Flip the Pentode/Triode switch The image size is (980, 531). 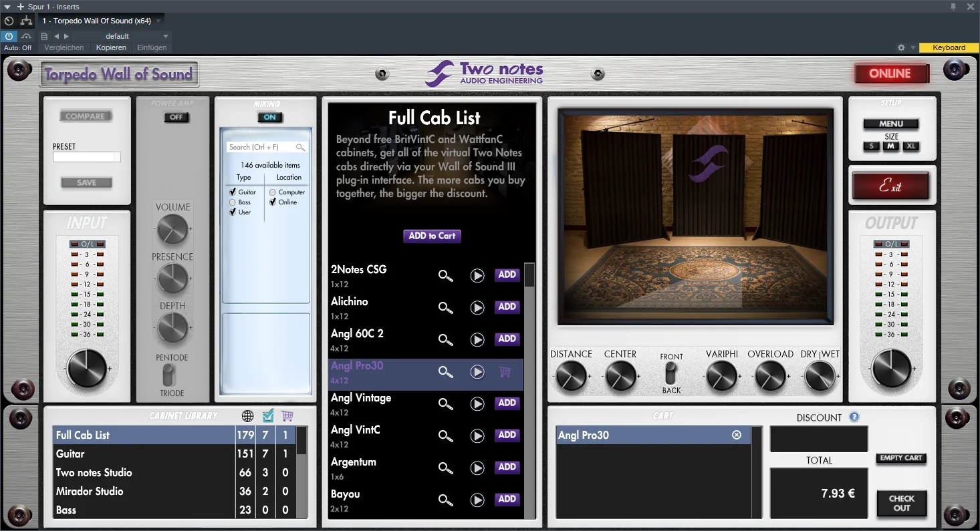click(x=168, y=375)
